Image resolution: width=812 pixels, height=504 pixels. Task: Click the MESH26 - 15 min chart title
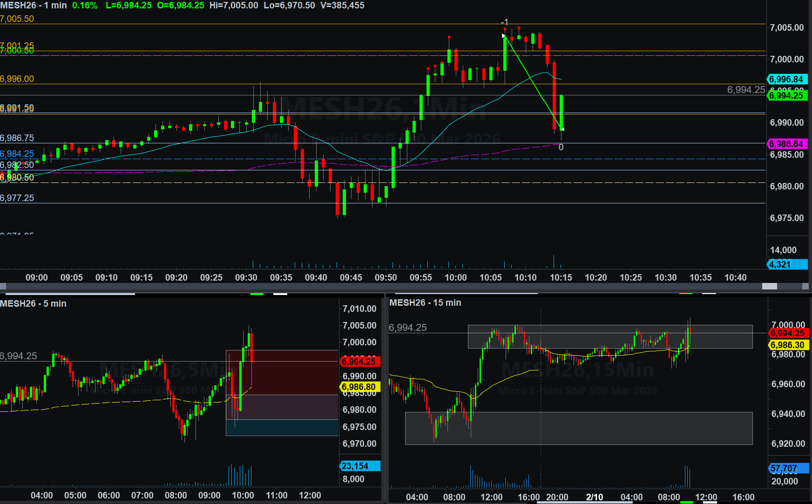click(425, 302)
